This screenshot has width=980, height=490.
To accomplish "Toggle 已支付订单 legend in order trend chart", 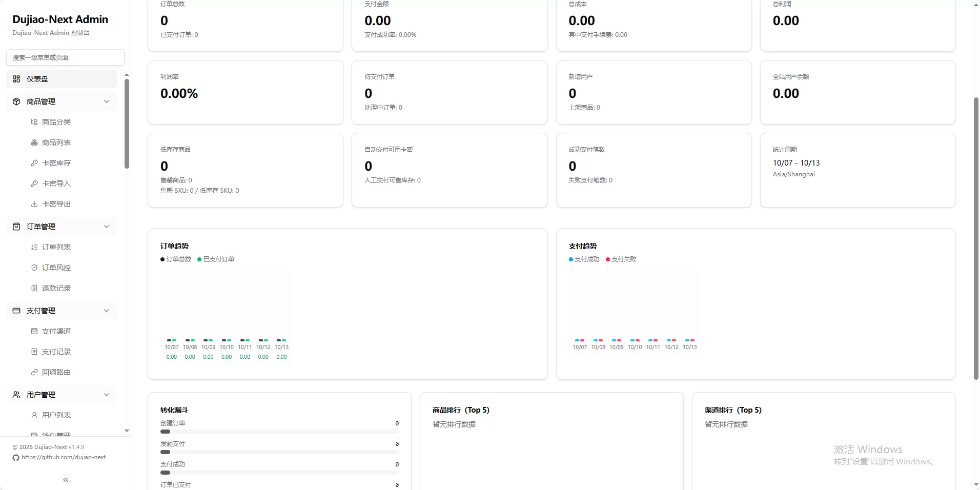I will click(216, 259).
